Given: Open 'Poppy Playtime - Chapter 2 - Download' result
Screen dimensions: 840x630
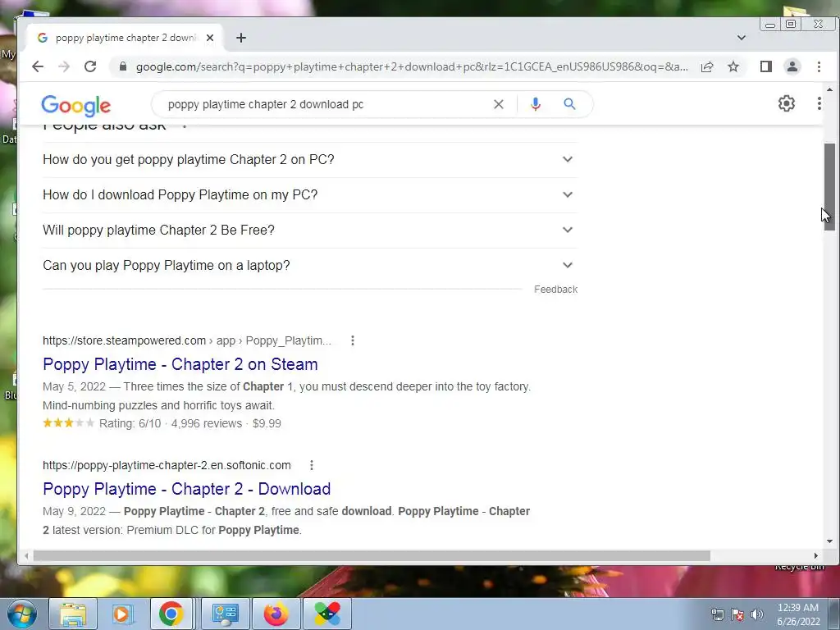Looking at the screenshot, I should click(x=186, y=489).
